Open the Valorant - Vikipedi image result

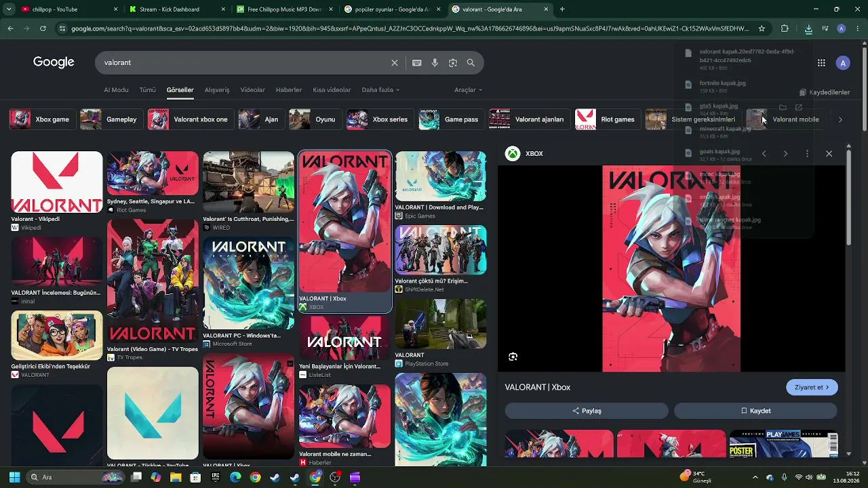point(57,191)
